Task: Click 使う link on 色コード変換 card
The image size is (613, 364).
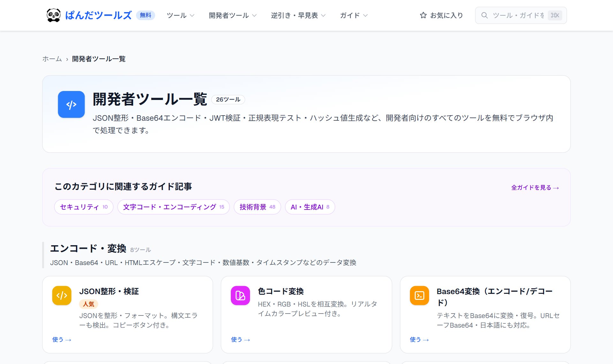Action: pyautogui.click(x=240, y=339)
